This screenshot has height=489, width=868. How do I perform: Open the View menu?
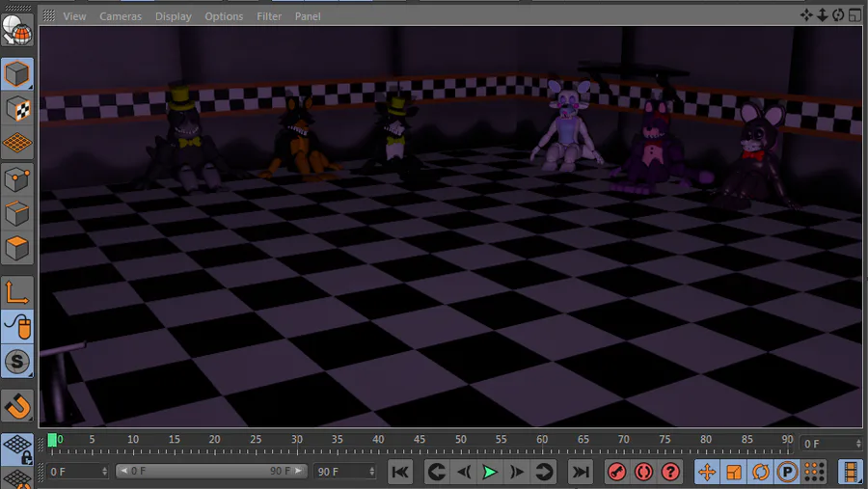(x=74, y=16)
